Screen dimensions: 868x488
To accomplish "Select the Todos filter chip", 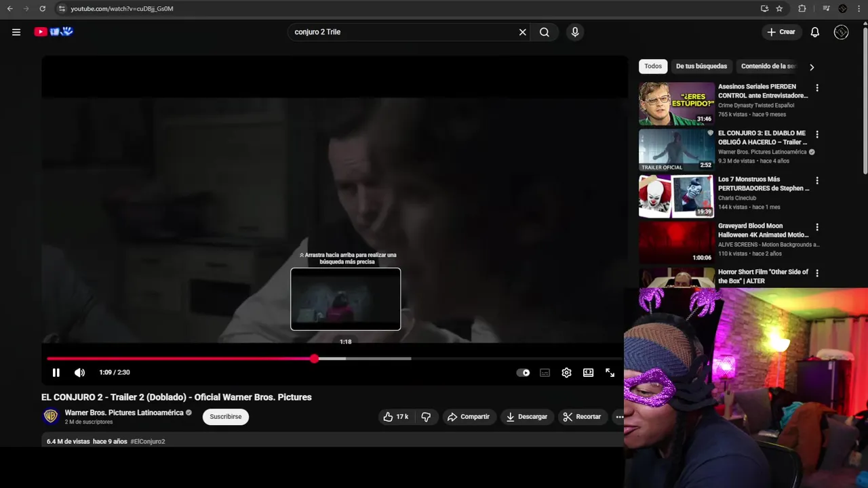I will tap(653, 66).
